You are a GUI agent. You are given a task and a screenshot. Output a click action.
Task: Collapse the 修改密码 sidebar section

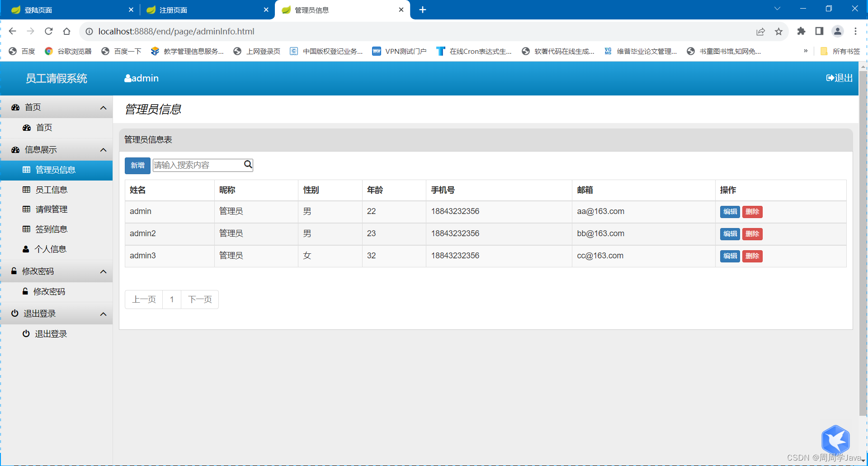(x=103, y=271)
